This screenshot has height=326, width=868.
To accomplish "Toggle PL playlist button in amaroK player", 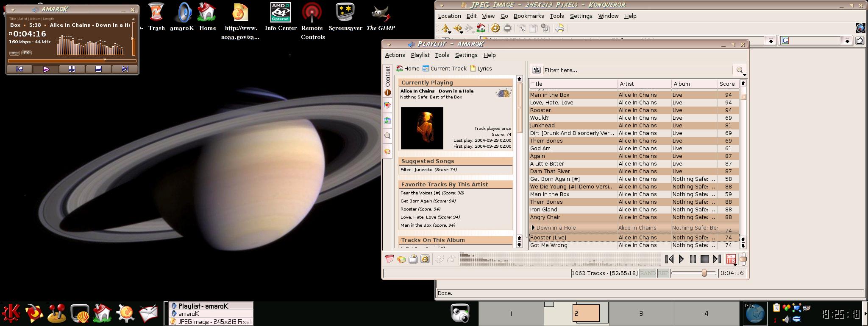I will 14,53.
